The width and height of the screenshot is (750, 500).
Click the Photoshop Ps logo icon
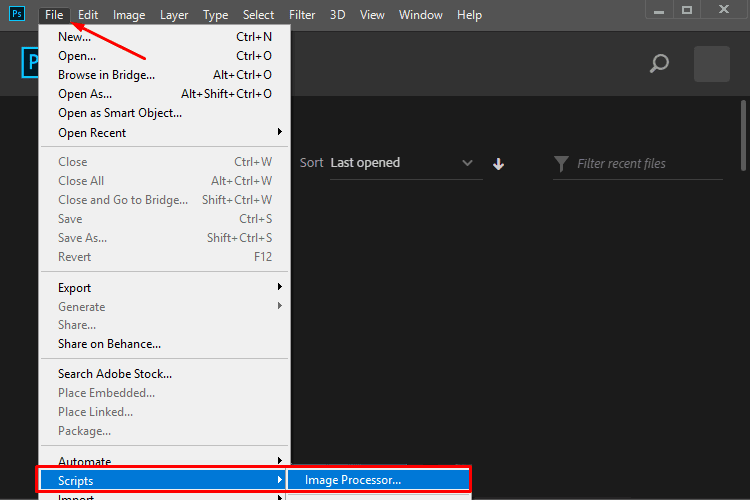[17, 13]
